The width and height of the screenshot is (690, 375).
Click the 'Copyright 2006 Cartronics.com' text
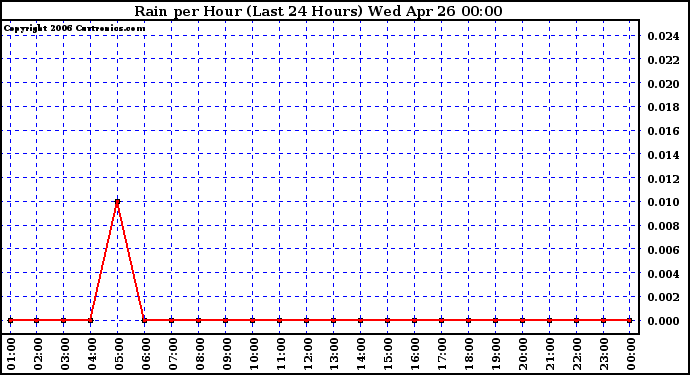[74, 28]
